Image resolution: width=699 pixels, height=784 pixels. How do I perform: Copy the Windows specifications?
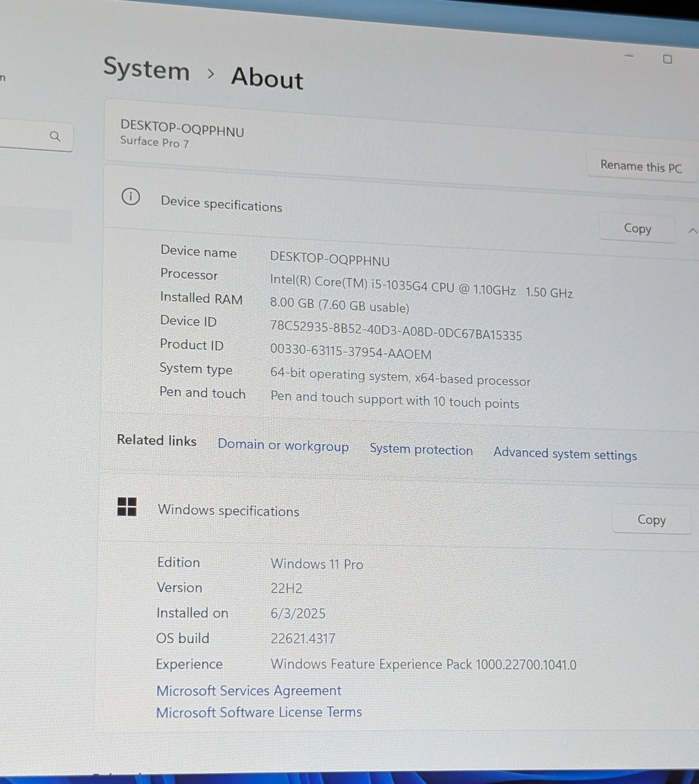(x=651, y=520)
